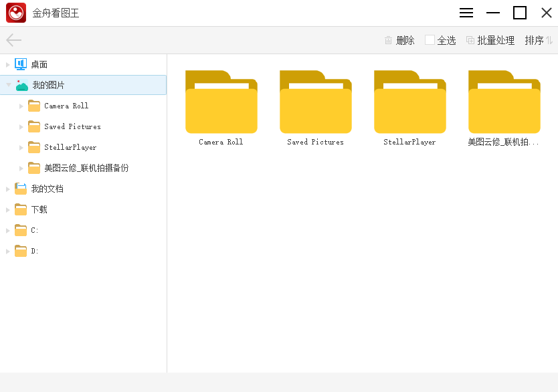Open 批量处理 batch processing

click(x=490, y=40)
